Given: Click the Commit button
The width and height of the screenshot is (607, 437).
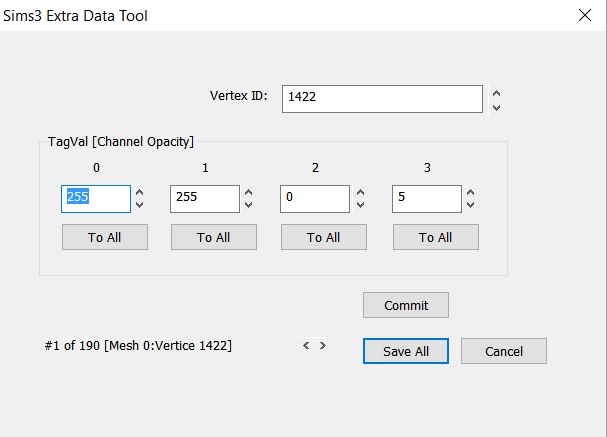Looking at the screenshot, I should [x=406, y=305].
